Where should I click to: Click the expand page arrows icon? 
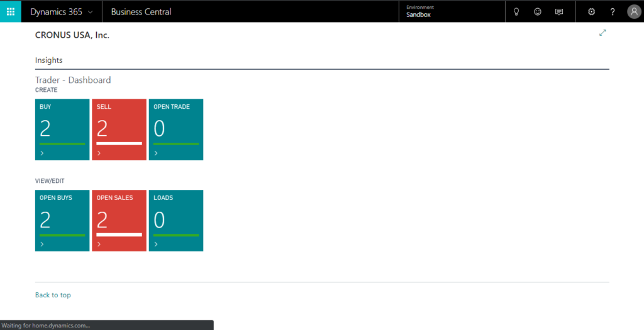coord(602,33)
